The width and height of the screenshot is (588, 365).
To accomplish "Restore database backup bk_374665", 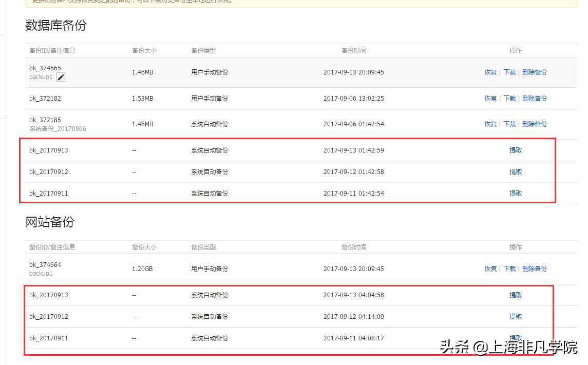I will pos(490,72).
